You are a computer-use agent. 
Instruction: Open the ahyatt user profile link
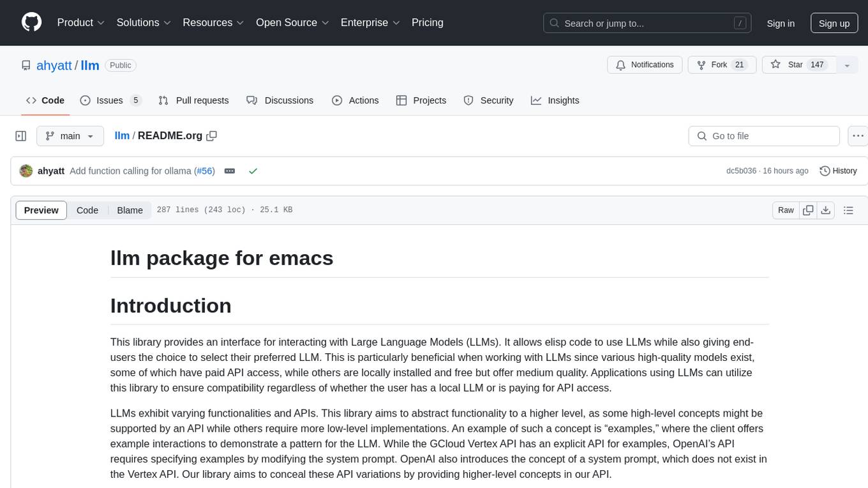click(54, 65)
